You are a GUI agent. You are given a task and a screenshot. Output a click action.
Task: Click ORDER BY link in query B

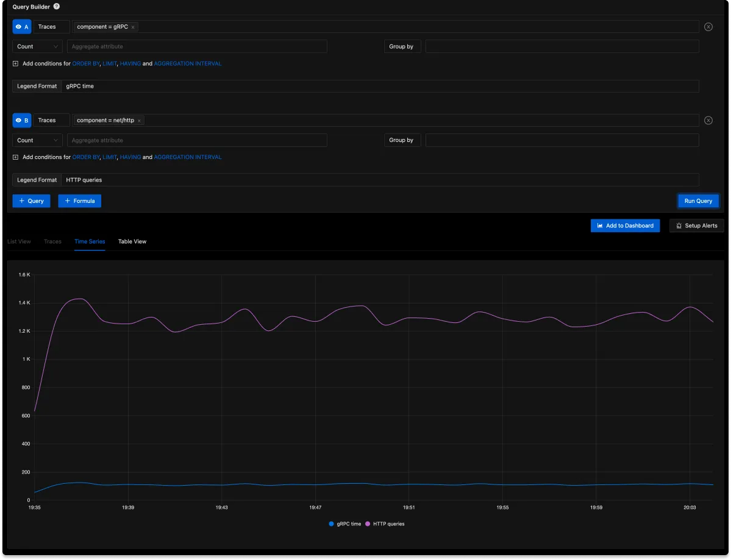86,157
